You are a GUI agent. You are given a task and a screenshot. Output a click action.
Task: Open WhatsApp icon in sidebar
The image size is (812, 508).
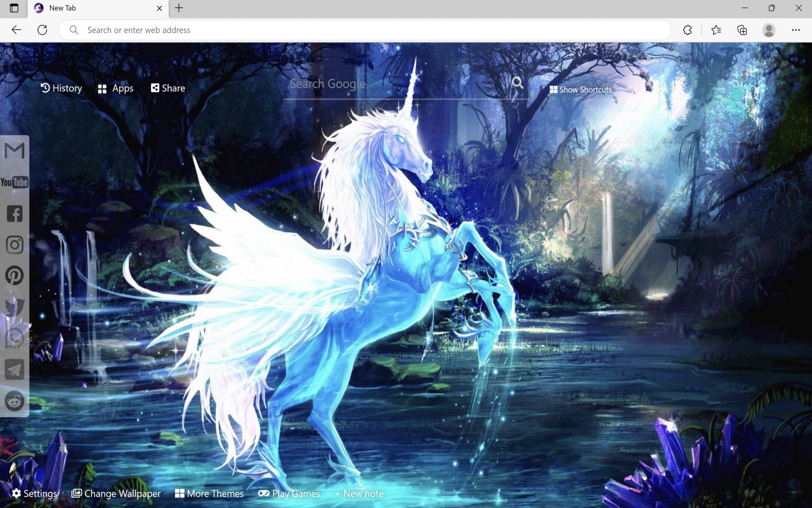pos(15,338)
